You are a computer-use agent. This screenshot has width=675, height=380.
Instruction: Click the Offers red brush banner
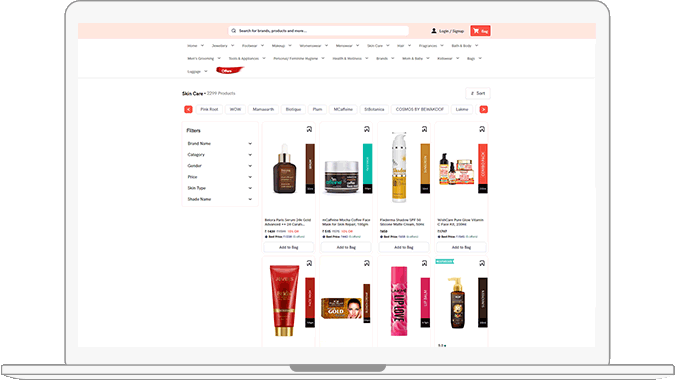click(x=229, y=71)
